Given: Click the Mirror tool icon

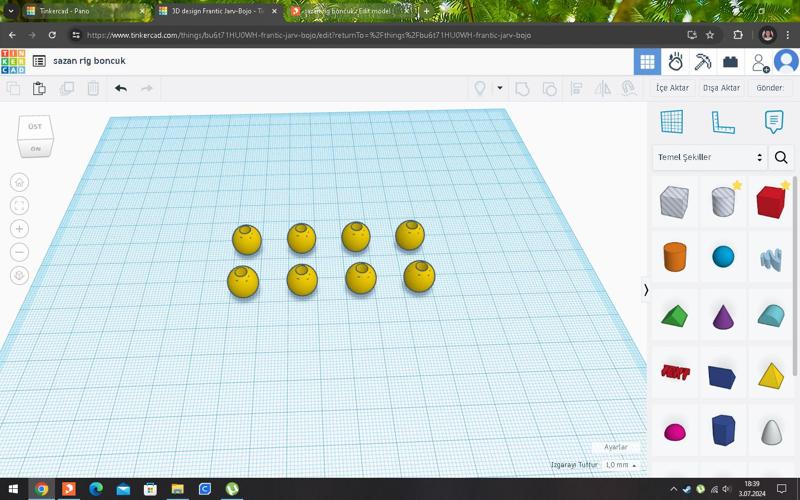Looking at the screenshot, I should (x=603, y=89).
